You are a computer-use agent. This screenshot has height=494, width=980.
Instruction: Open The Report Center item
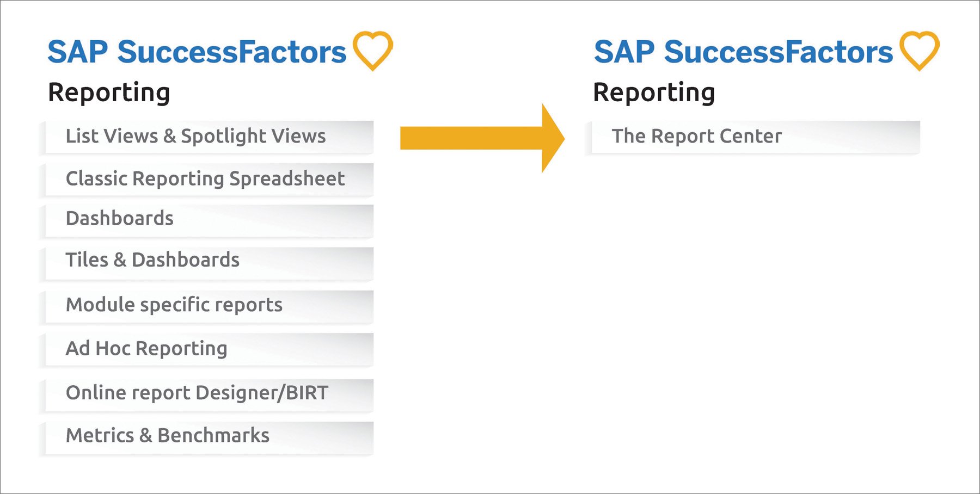[x=753, y=138]
